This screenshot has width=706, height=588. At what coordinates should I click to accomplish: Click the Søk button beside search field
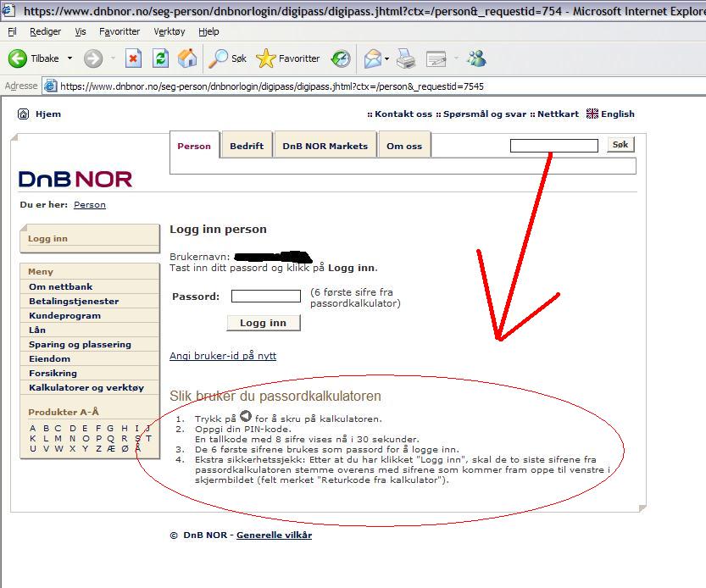coord(620,145)
